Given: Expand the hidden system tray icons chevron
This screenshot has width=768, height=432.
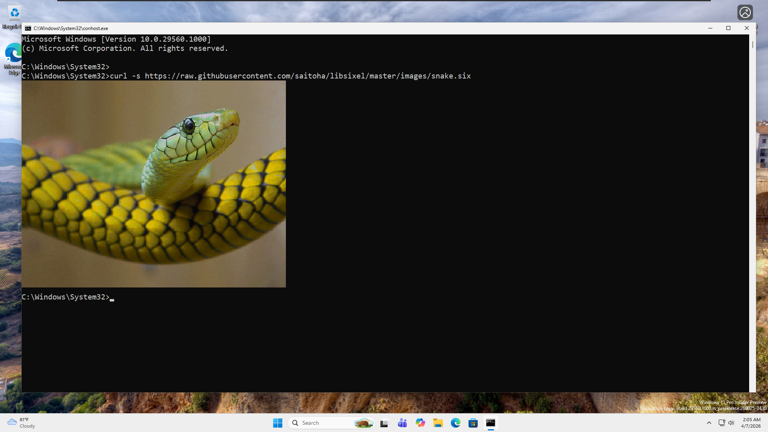Looking at the screenshot, I should tap(709, 423).
